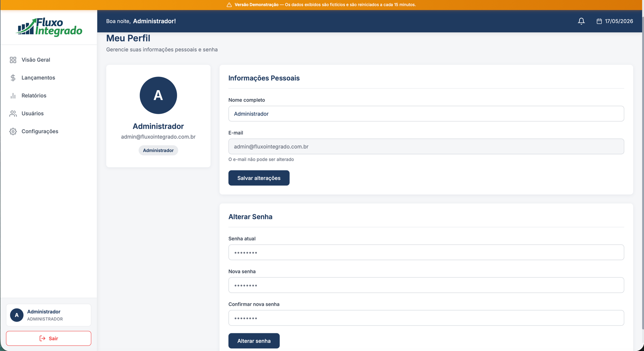This screenshot has height=351, width=644.
Task: Click the calendar icon beside the date
Action: click(x=599, y=21)
